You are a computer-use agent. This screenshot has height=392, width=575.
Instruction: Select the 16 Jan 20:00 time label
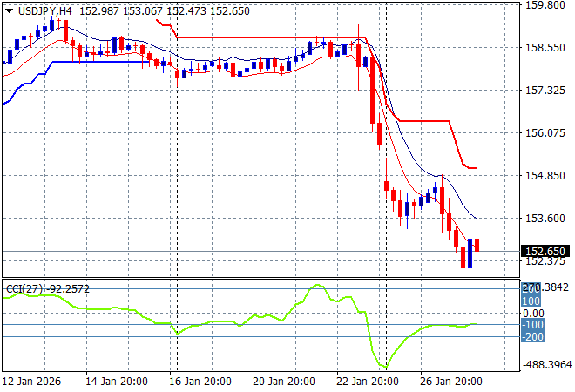click(200, 382)
